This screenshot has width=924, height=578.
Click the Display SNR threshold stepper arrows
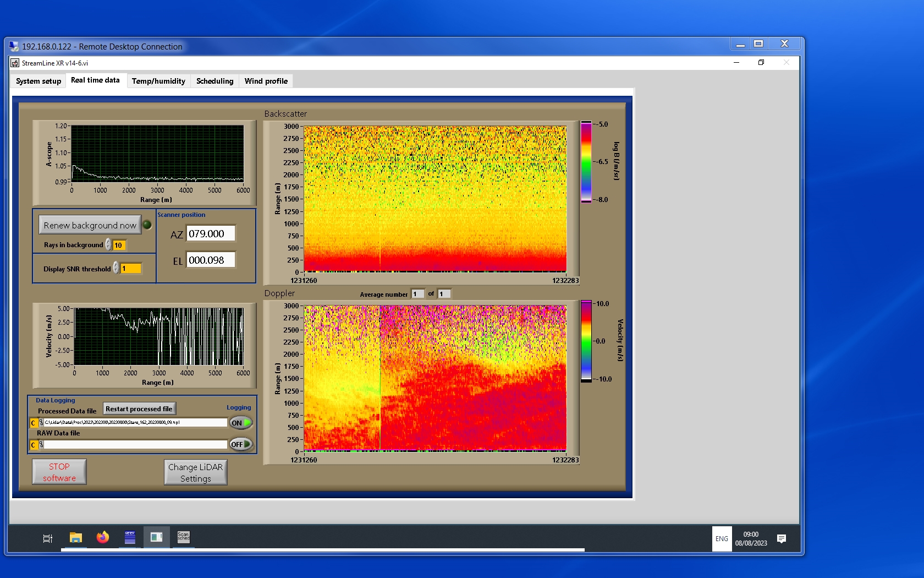click(116, 268)
